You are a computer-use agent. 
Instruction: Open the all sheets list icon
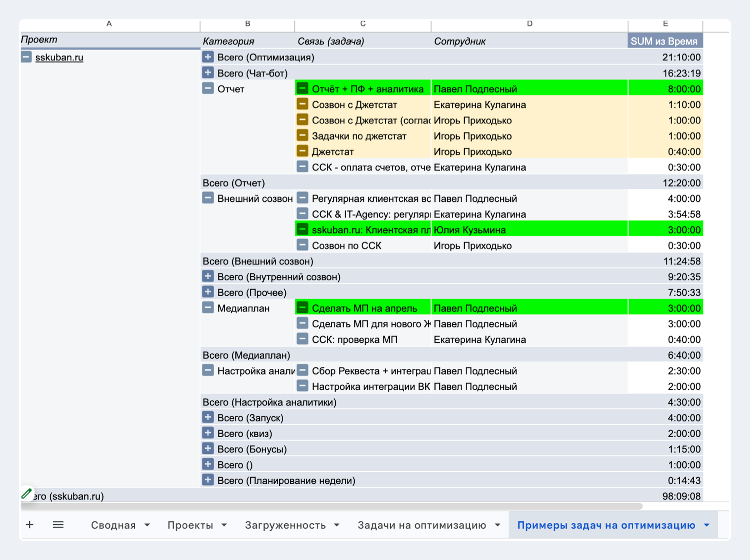(58, 524)
